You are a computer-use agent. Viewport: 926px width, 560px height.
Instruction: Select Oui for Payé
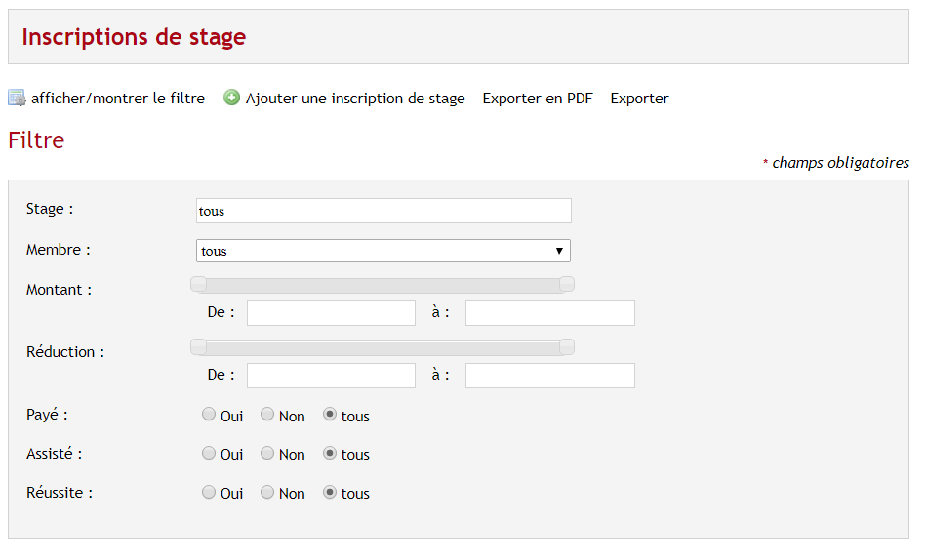[209, 414]
